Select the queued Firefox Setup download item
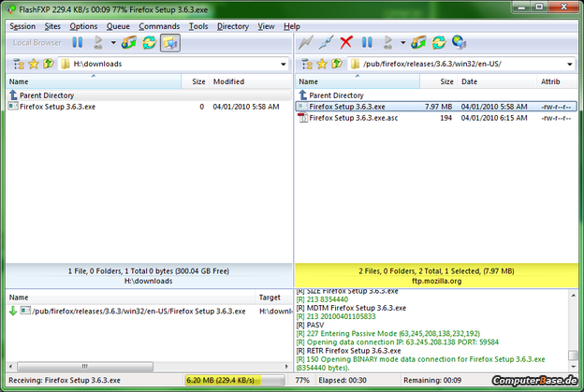The height and width of the screenshot is (392, 584). point(149,311)
